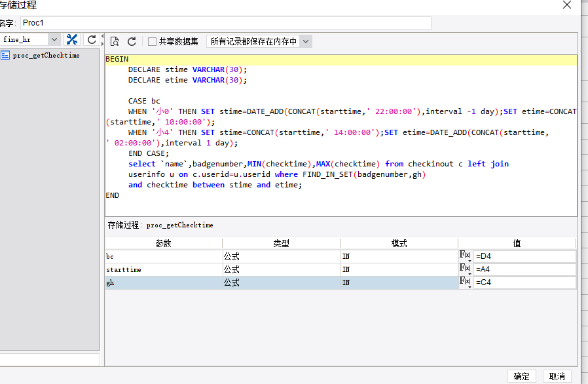Edit the =D4 value field

524,256
